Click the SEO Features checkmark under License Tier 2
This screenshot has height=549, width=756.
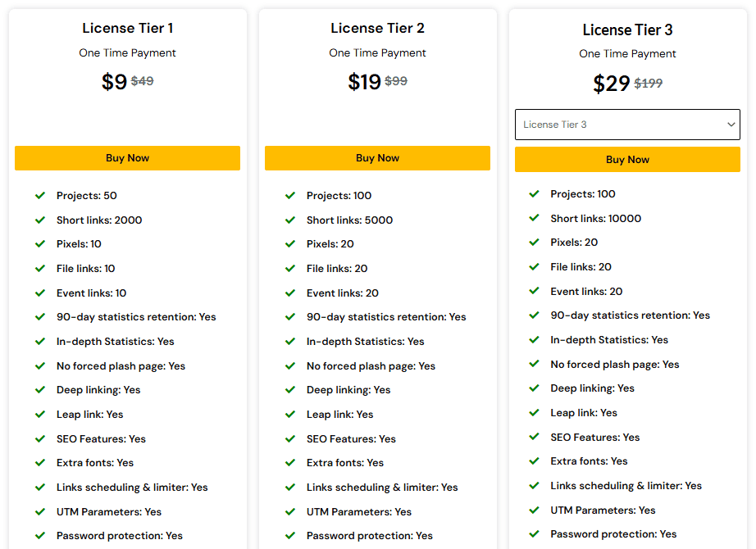(x=290, y=438)
